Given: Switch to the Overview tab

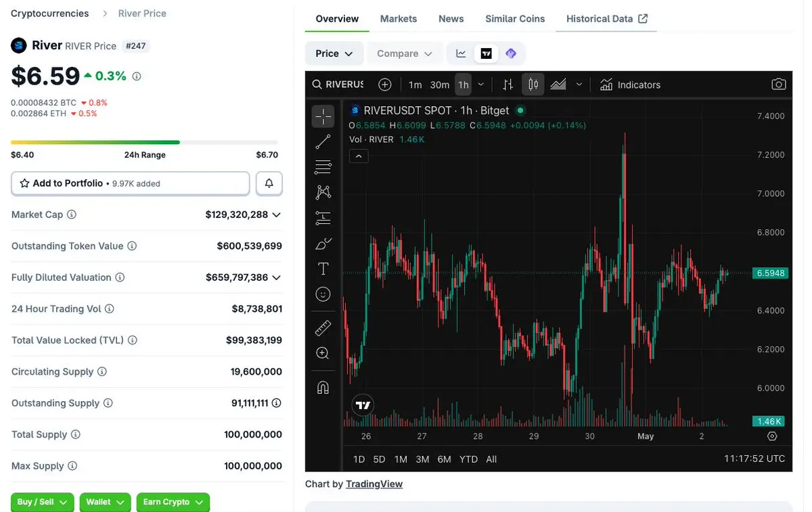Looking at the screenshot, I should tap(337, 18).
